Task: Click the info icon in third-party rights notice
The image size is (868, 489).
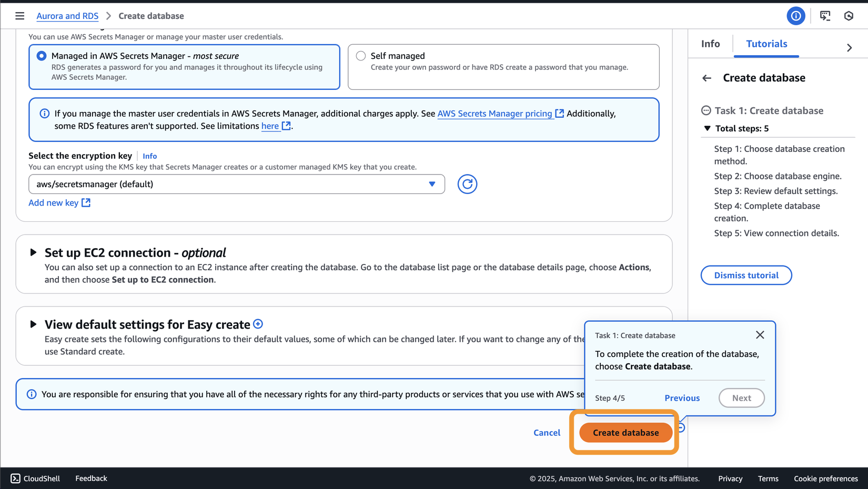Action: pos(32,394)
